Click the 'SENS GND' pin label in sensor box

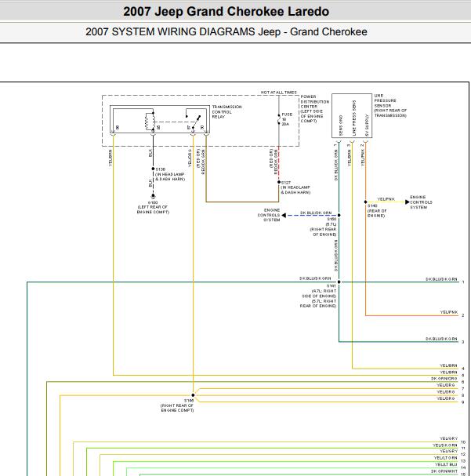(x=341, y=125)
